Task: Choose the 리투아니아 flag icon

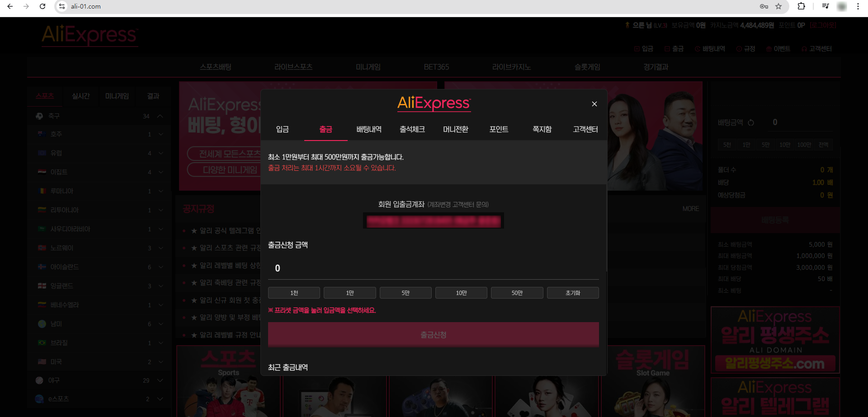Action: tap(42, 210)
